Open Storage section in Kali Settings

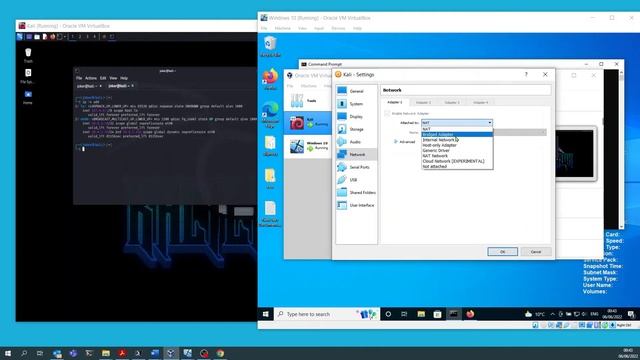coord(356,129)
